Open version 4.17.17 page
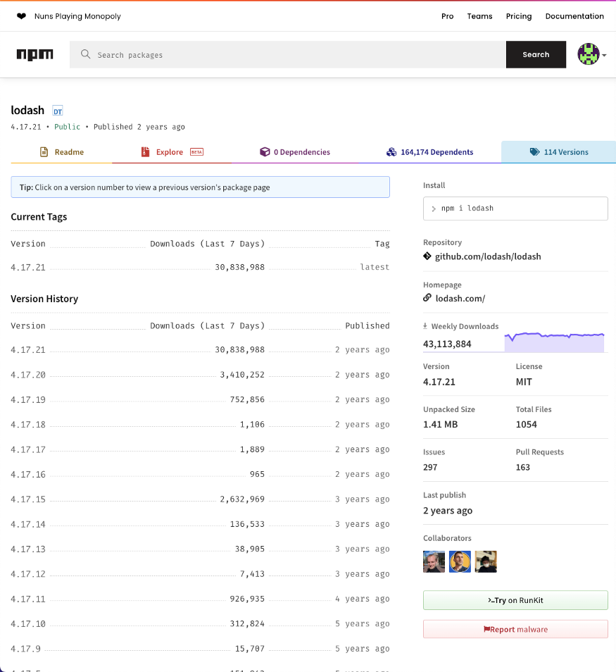The image size is (616, 672). (28, 449)
